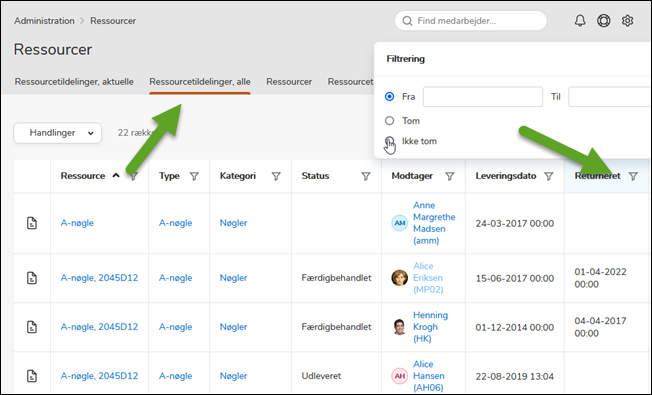The height and width of the screenshot is (395, 652).
Task: Open Anne Margrethe Madsen (amm) profile link
Action: (434, 223)
